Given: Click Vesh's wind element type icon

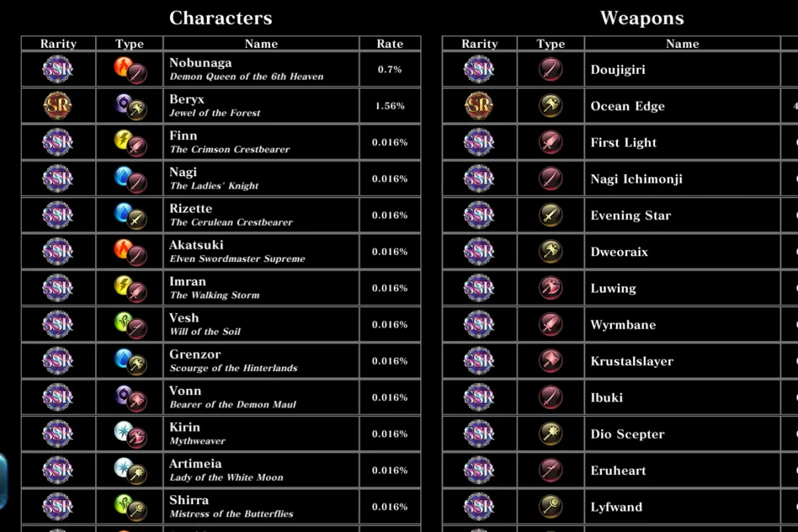Looking at the screenshot, I should pos(124,321).
